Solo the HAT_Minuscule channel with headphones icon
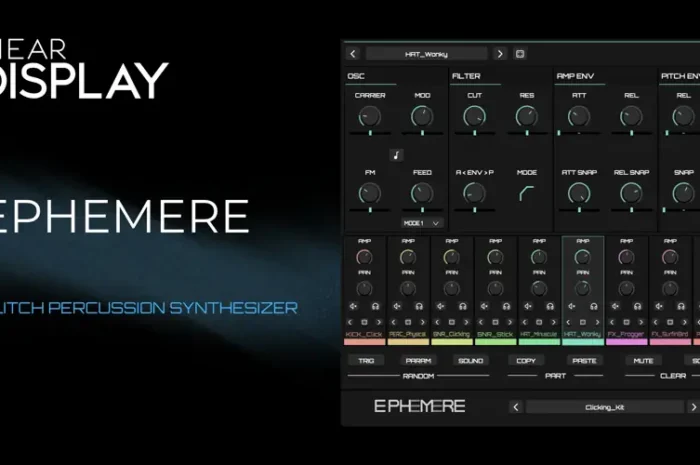 point(550,306)
